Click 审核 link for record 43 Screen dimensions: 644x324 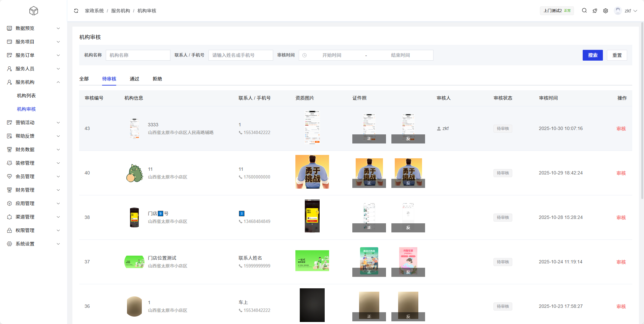tap(621, 129)
